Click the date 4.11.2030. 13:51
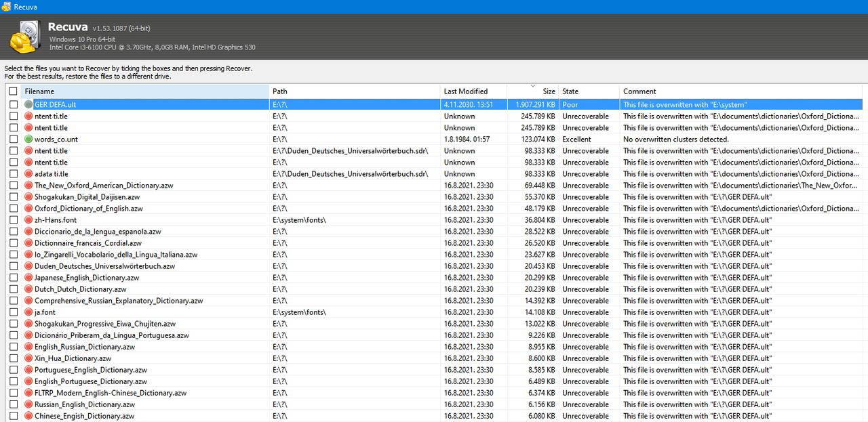Screen dimensions: 868x422 coord(469,105)
